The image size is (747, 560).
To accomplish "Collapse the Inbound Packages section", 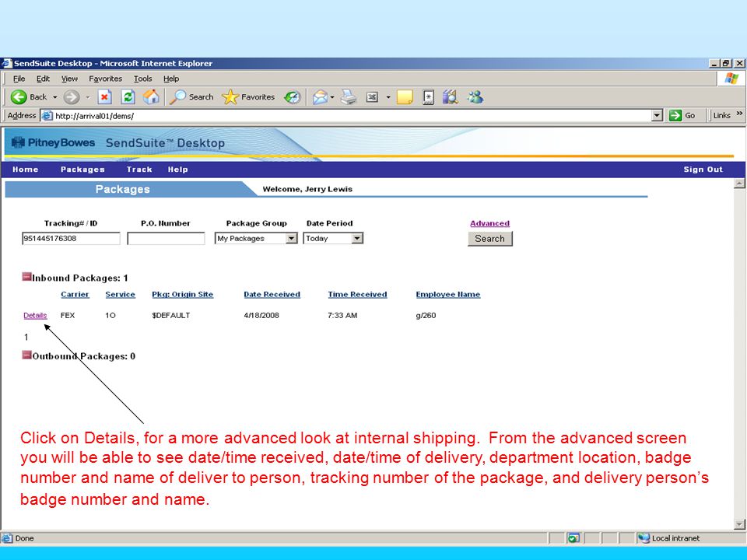I will tap(26, 277).
